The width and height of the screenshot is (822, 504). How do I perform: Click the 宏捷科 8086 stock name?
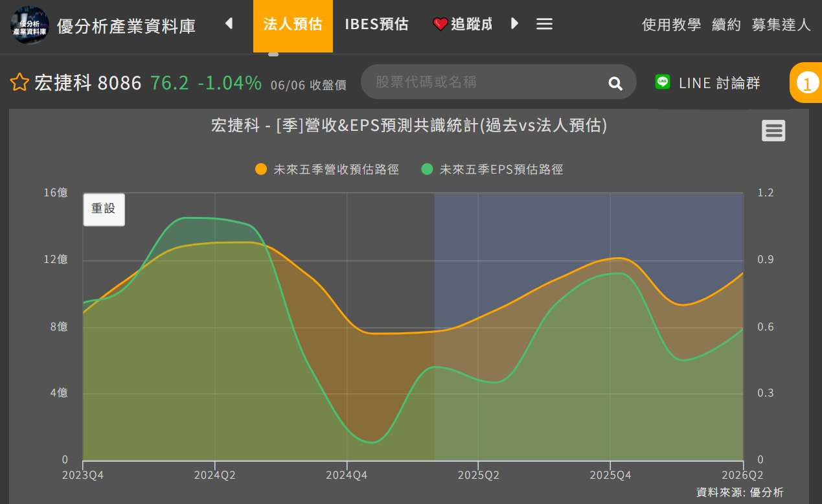tap(87, 83)
